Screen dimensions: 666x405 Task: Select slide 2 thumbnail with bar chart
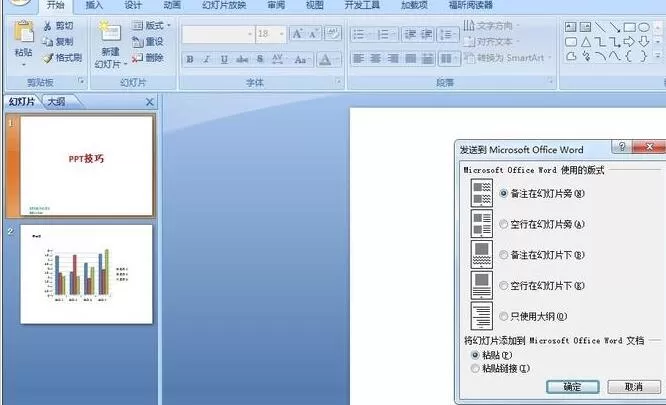pos(86,274)
